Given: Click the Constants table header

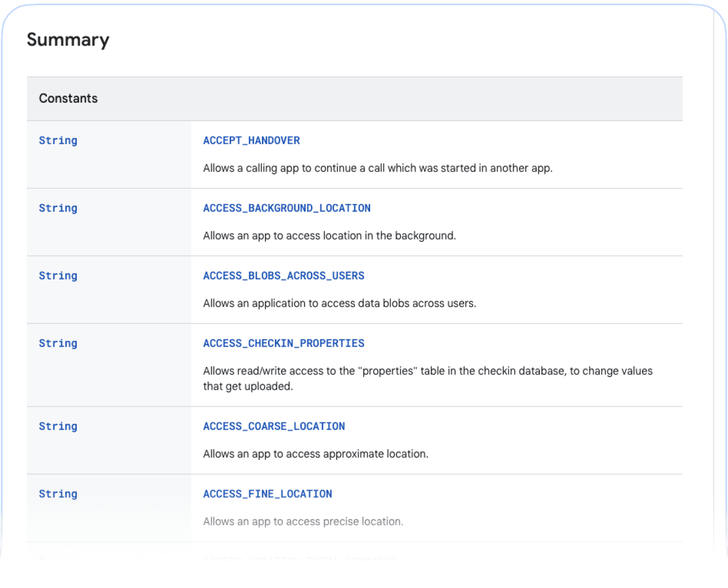Looking at the screenshot, I should [354, 98].
